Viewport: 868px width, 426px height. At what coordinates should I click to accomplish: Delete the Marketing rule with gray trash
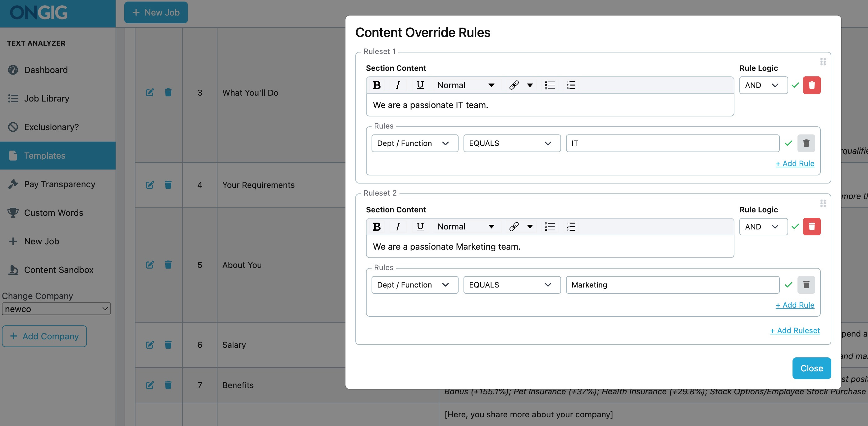tap(806, 285)
